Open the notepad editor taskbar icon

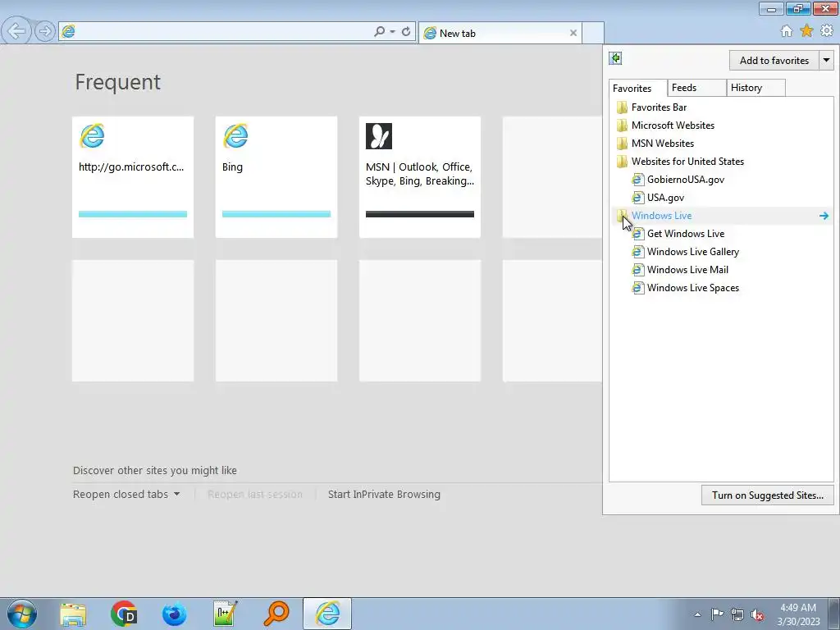tap(226, 614)
